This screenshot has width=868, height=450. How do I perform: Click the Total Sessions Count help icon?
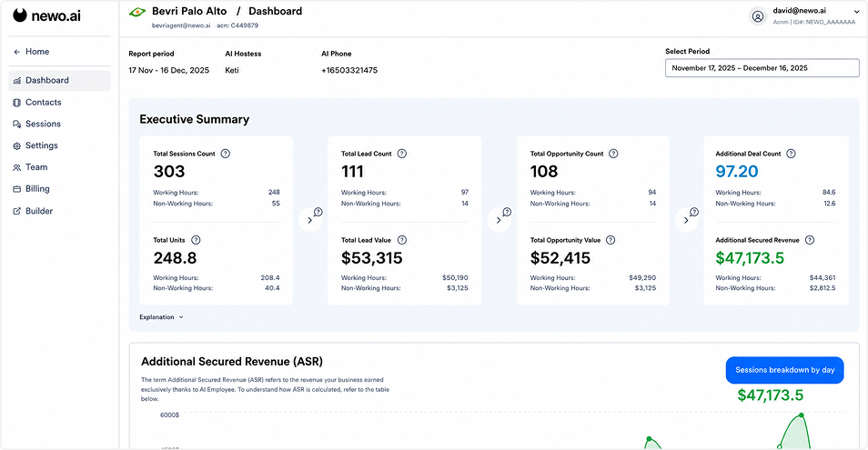tap(226, 154)
